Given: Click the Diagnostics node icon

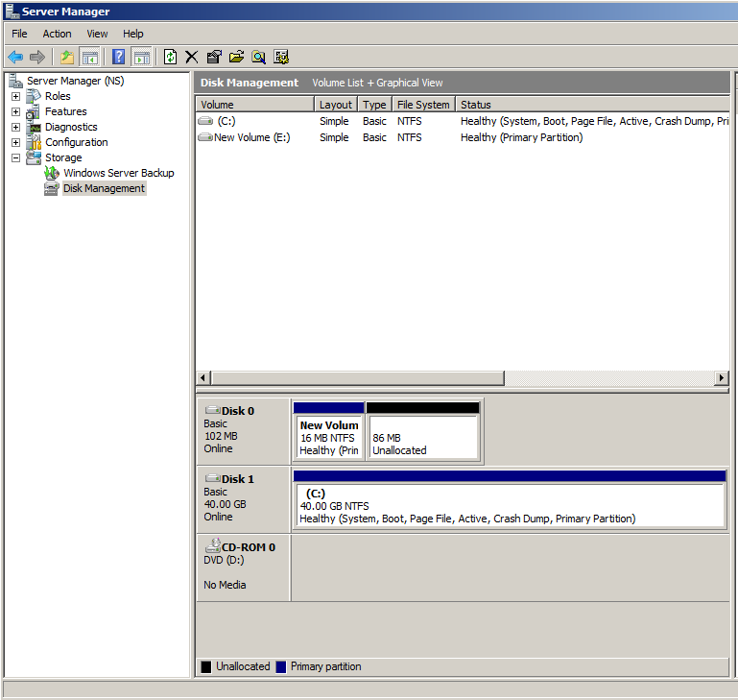Looking at the screenshot, I should pyautogui.click(x=34, y=127).
